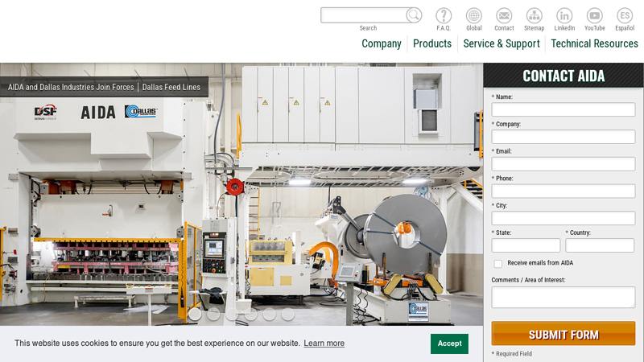Expand the Company menu
The width and height of the screenshot is (644, 362).
pos(382,43)
